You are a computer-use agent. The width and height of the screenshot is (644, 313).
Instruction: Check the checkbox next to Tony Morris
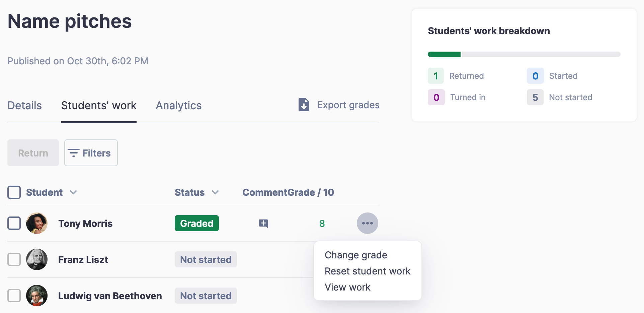[x=14, y=223]
